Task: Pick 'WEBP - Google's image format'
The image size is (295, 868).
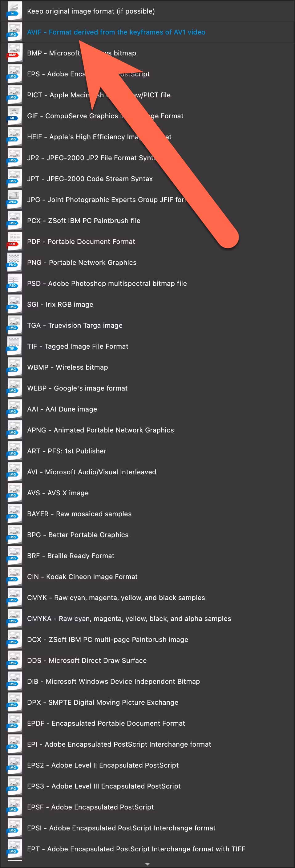Action: pyautogui.click(x=147, y=388)
